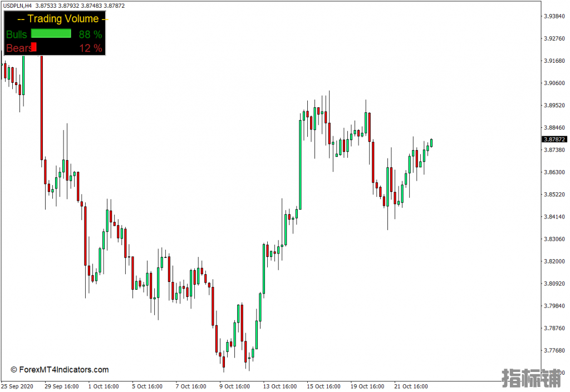Click the 19 Oct 16:00 date label
The width and height of the screenshot is (570, 392).
[367, 386]
